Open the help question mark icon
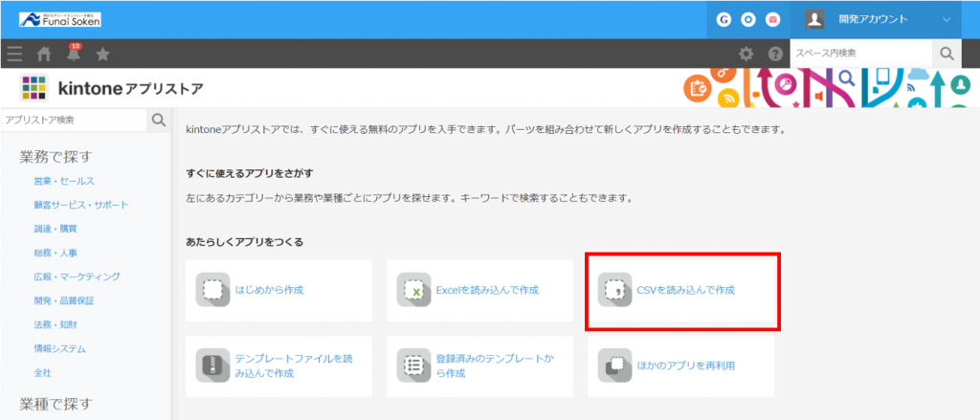980x420 pixels. point(775,54)
